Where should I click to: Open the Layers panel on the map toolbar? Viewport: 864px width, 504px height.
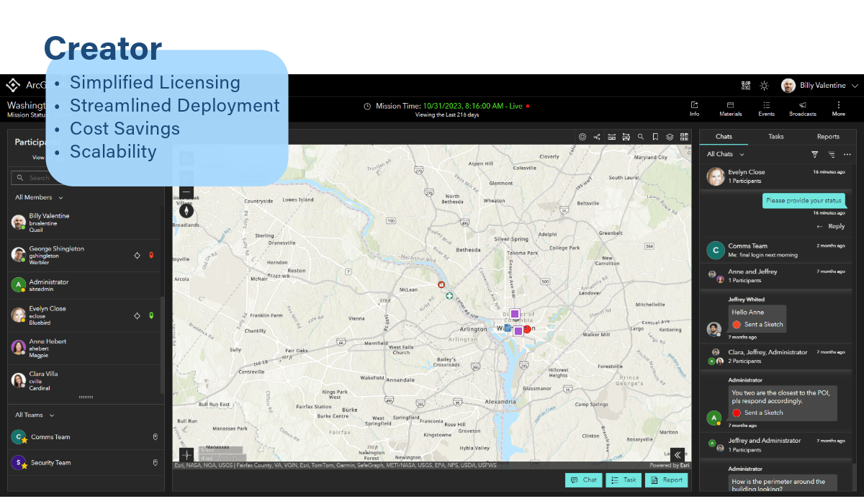tap(670, 136)
